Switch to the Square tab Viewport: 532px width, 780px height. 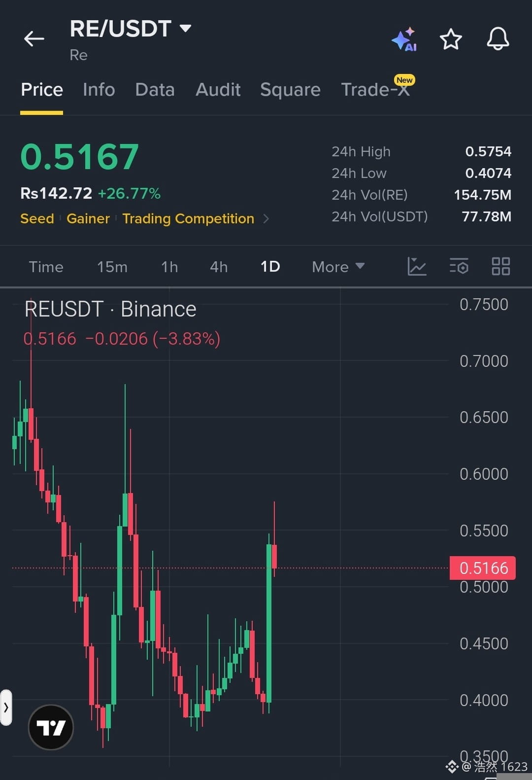[290, 90]
